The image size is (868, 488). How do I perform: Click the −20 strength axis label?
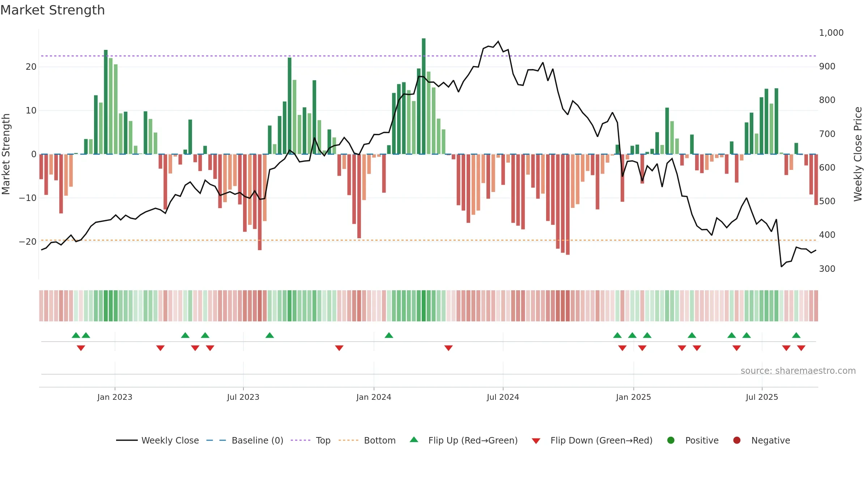click(x=28, y=242)
